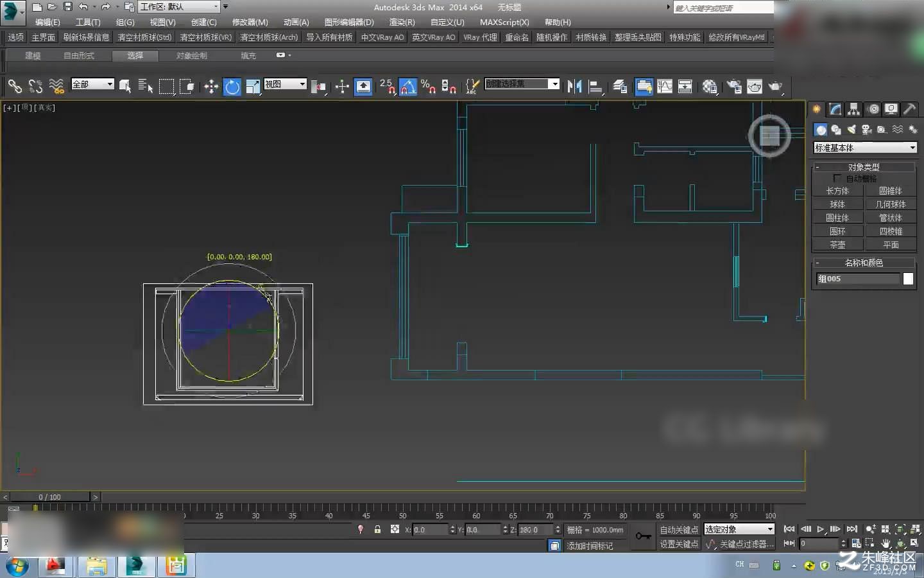This screenshot has height=578, width=924.
Task: Toggle Spinner Snap
Action: click(449, 86)
